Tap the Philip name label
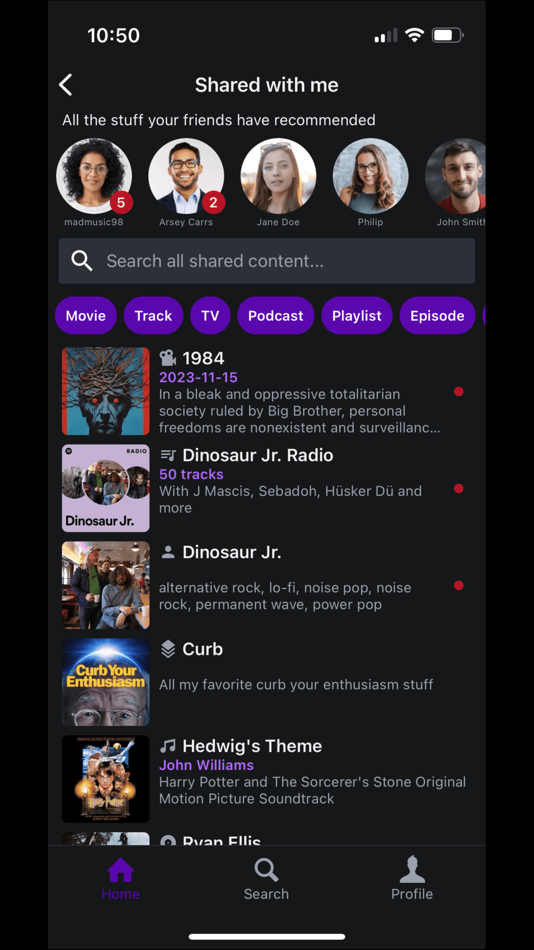This screenshot has height=950, width=534. click(370, 222)
